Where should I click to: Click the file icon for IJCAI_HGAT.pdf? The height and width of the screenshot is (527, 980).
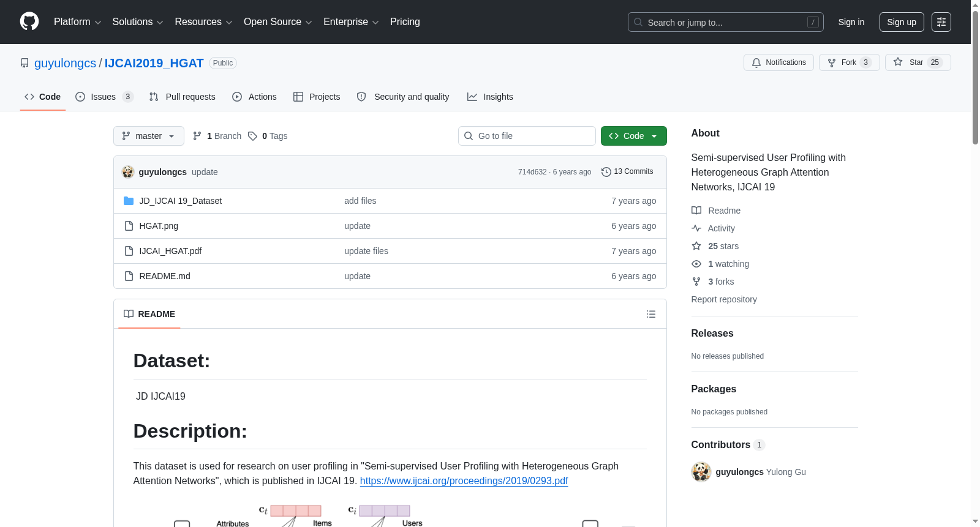point(129,251)
